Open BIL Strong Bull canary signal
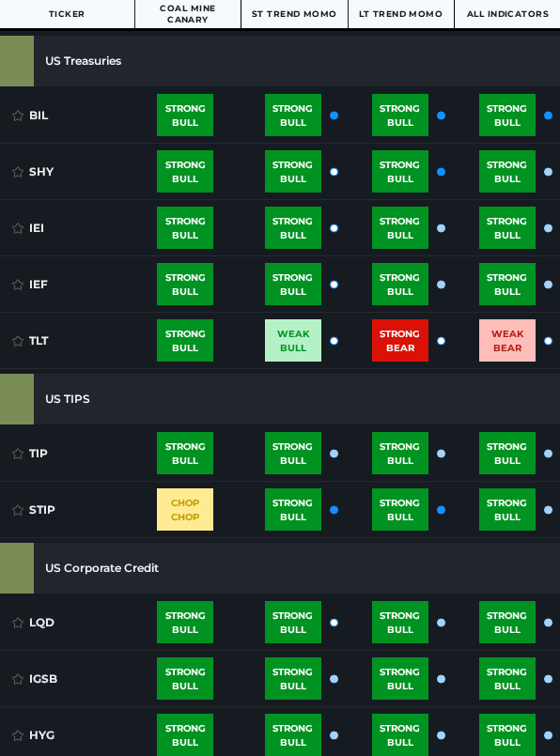 point(185,116)
